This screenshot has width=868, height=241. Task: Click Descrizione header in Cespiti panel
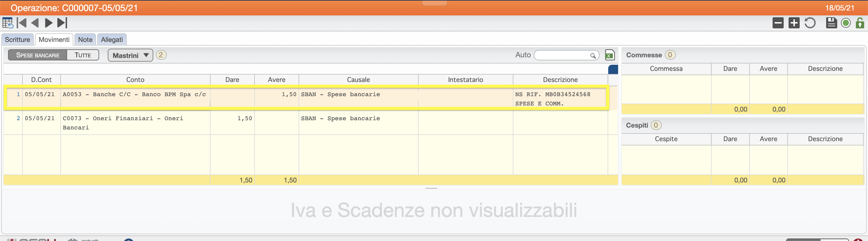click(825, 139)
